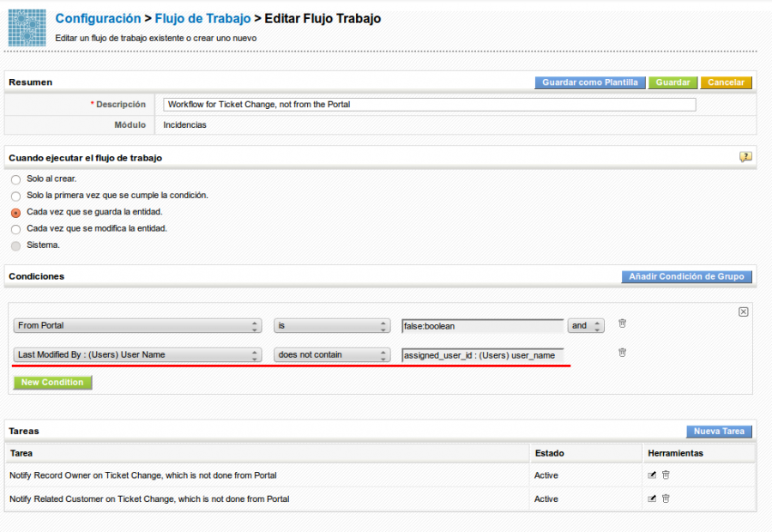The image size is (772, 532).
Task: Close the condition group with X icon
Action: [x=744, y=311]
